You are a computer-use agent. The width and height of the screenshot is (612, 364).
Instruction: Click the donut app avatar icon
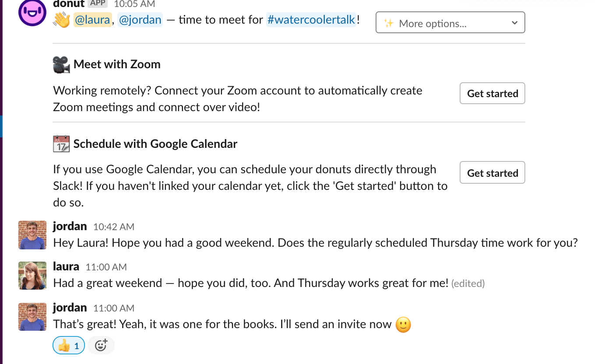(x=32, y=13)
